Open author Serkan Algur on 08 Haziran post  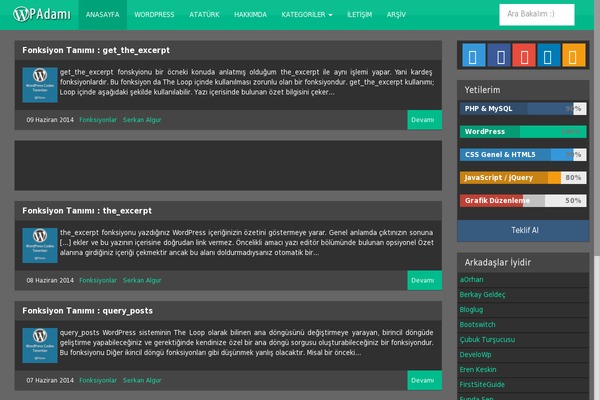[142, 280]
